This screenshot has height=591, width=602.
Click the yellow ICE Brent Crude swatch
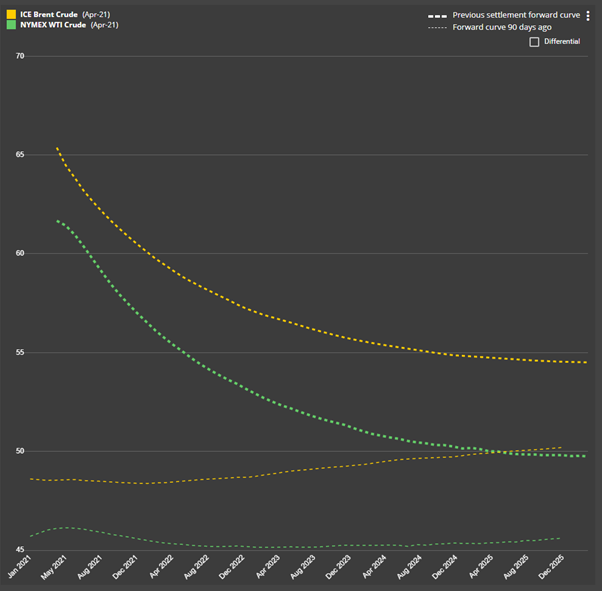(x=11, y=15)
